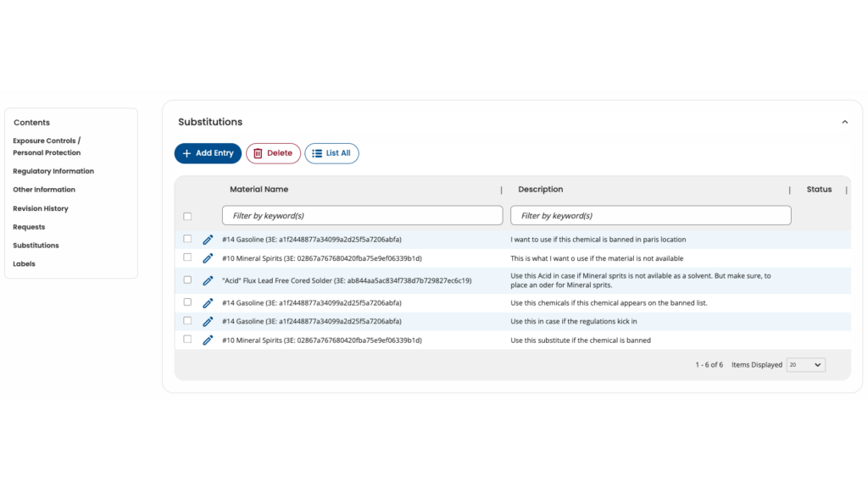Jump to Regulatory Information in Contents
Screen dimensions: 868x487
(53, 171)
